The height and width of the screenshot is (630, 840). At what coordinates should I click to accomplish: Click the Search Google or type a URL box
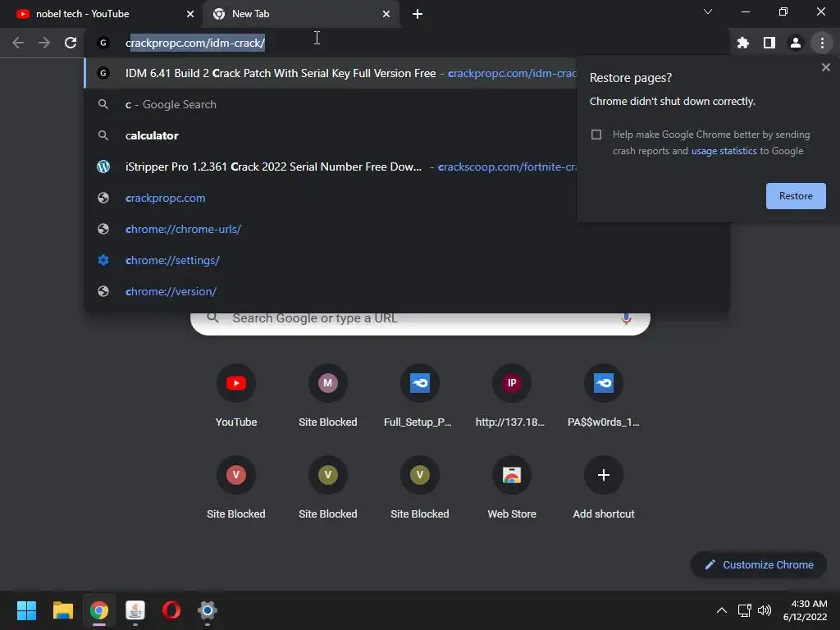tap(420, 322)
